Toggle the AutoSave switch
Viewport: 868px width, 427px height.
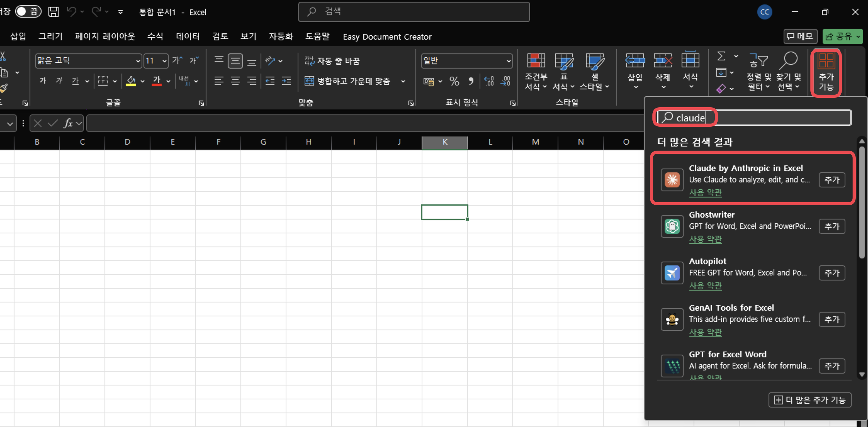click(28, 12)
